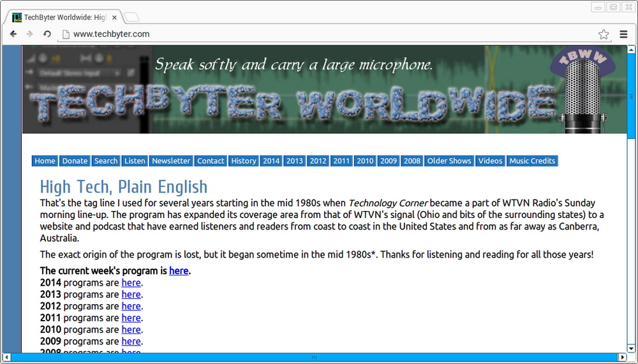This screenshot has width=638, height=364.
Task: Follow the 2011 programs 'here' link
Action: coord(131,318)
